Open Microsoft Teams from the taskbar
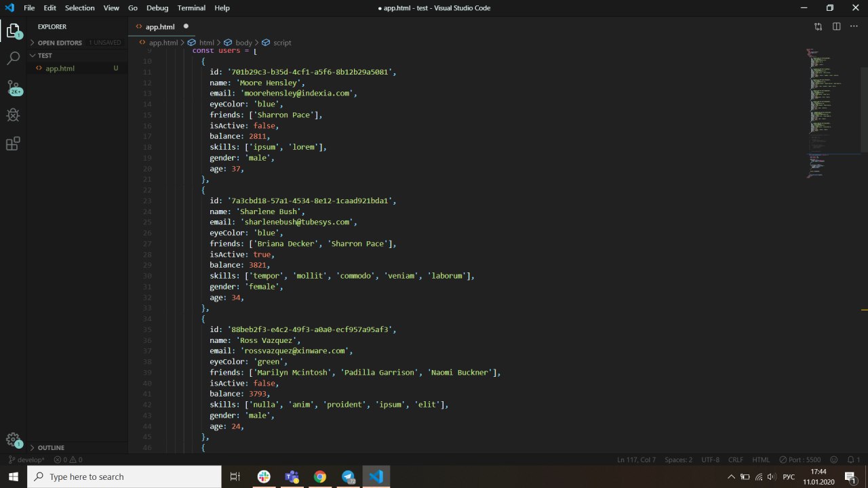 tap(292, 476)
